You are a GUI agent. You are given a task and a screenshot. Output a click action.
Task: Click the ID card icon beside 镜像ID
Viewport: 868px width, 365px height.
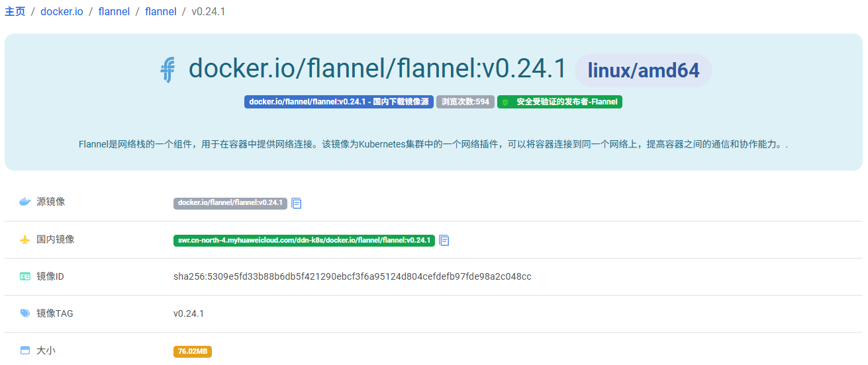[x=25, y=276]
